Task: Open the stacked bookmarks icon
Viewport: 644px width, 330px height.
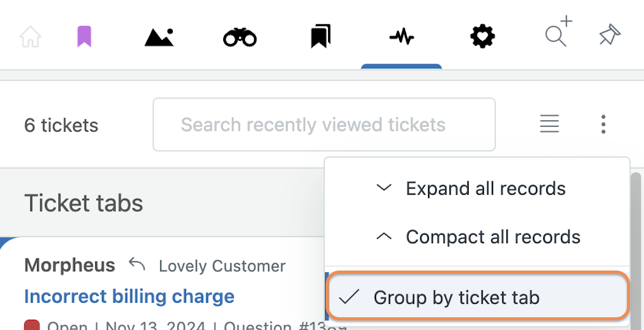Action: click(x=321, y=36)
